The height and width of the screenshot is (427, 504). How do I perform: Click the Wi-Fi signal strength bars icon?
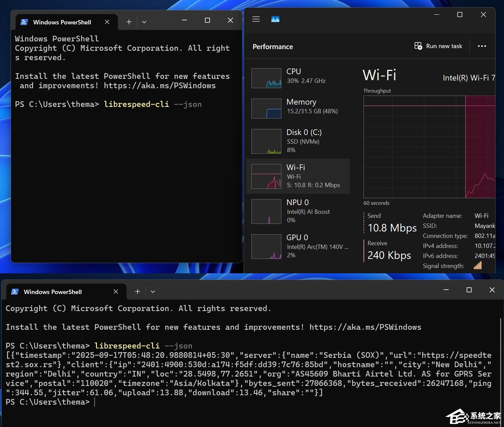pyautogui.click(x=478, y=266)
